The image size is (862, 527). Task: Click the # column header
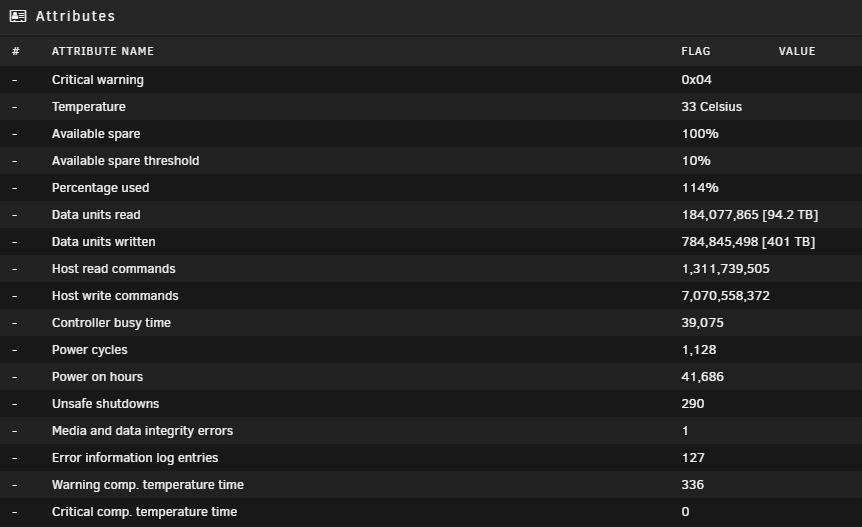[x=16, y=51]
